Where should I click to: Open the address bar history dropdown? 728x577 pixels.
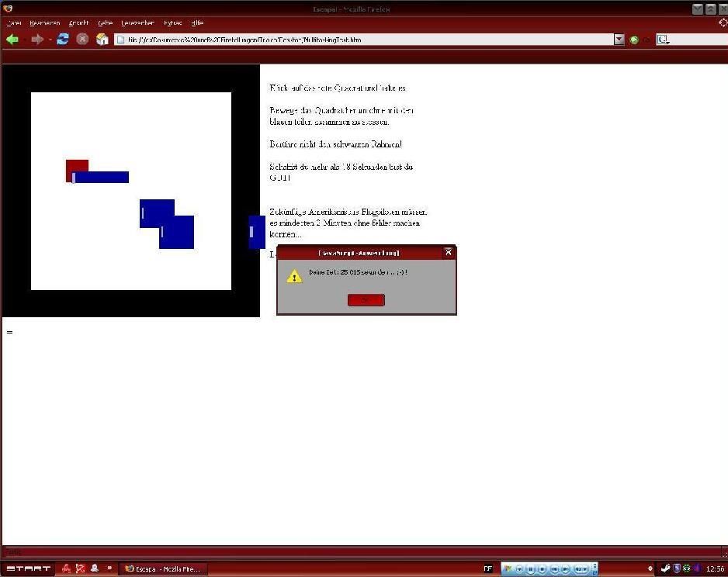click(x=619, y=40)
